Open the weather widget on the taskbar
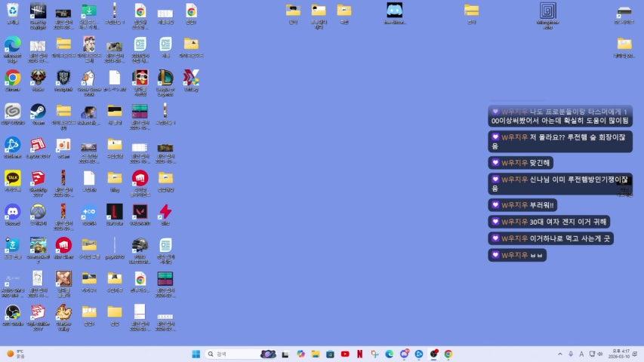644x362 pixels. [x=17, y=354]
